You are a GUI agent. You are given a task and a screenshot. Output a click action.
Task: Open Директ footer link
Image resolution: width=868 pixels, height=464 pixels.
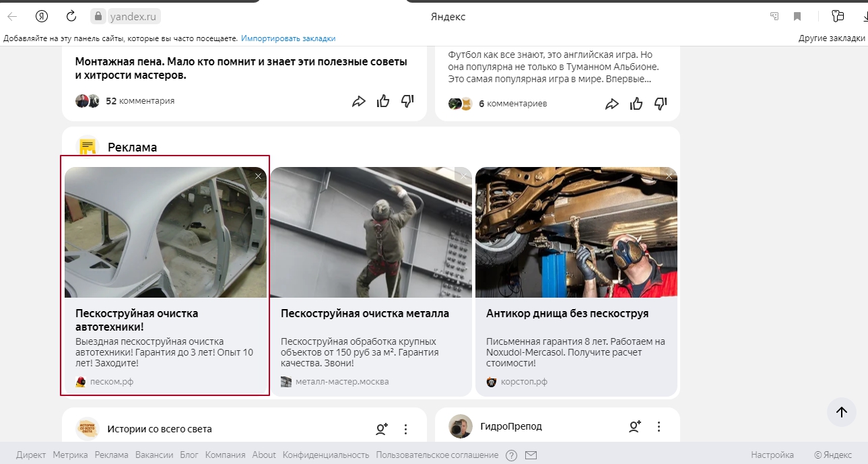click(x=31, y=455)
